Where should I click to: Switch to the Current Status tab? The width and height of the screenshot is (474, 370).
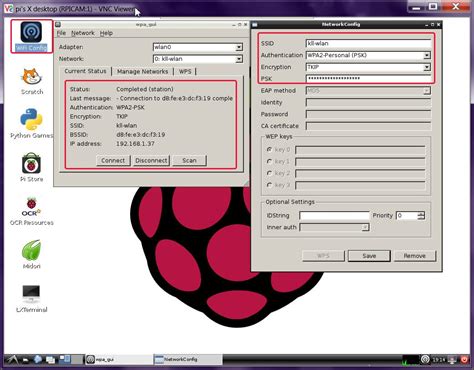85,71
